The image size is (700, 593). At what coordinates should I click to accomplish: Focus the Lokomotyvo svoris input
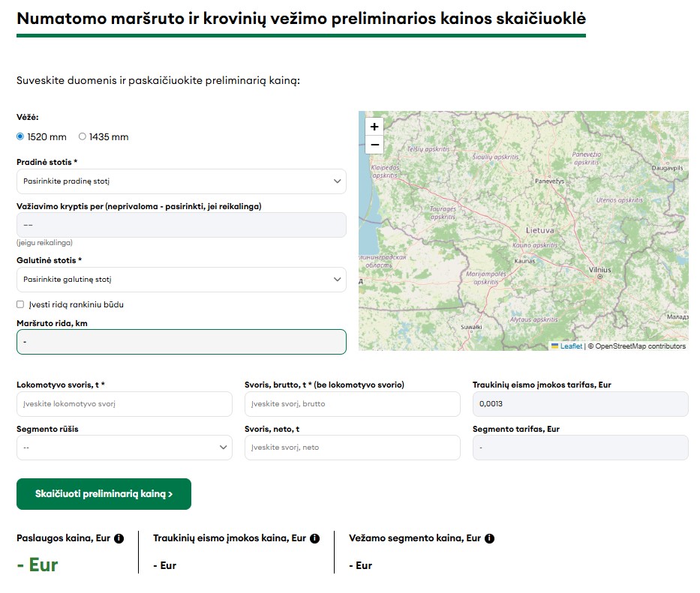124,404
